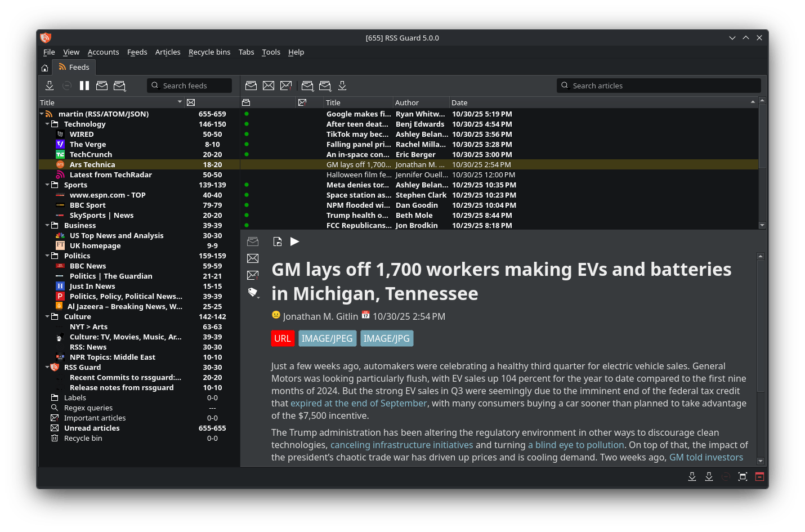Click the home tab icon
Image resolution: width=805 pixels, height=532 pixels.
45,68
